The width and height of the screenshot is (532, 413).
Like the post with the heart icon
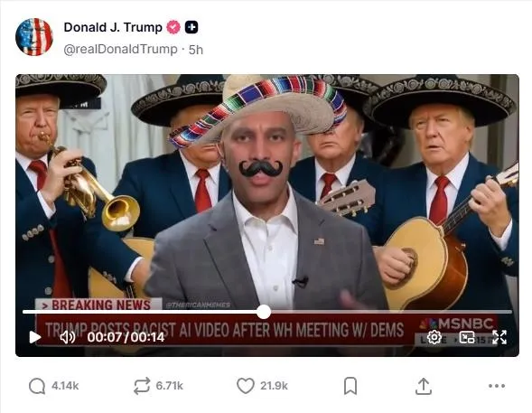(246, 386)
